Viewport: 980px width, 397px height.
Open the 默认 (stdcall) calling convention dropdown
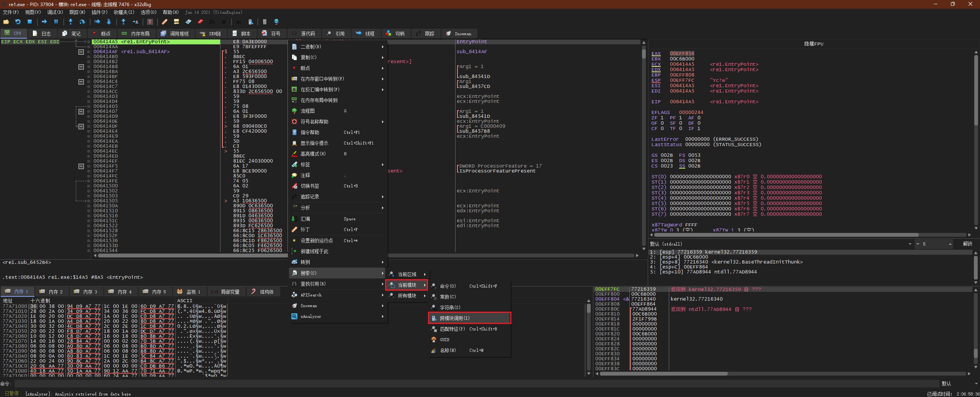pos(910,244)
